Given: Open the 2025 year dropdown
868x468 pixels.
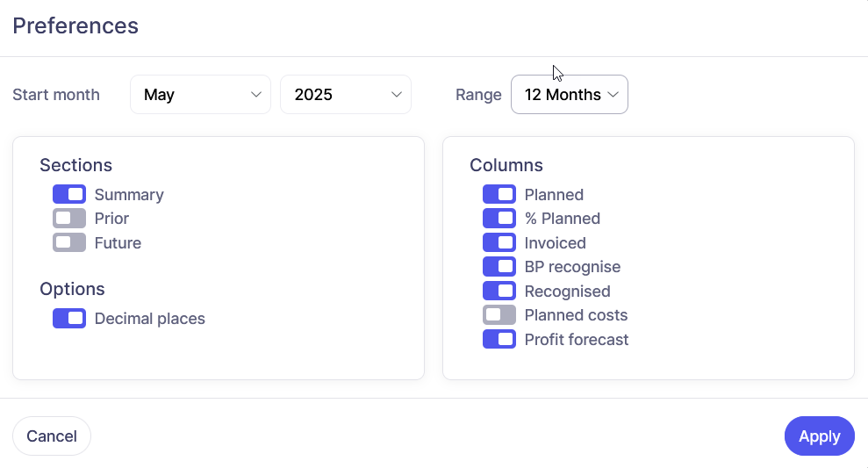Looking at the screenshot, I should pyautogui.click(x=346, y=95).
